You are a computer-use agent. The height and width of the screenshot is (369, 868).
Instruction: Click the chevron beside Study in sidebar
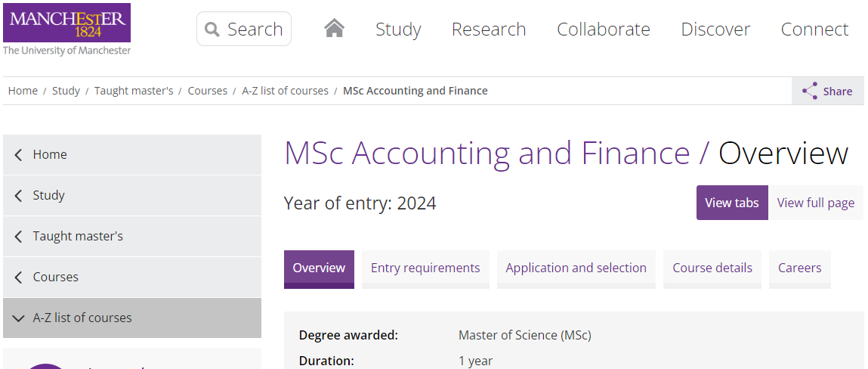pyautogui.click(x=18, y=196)
